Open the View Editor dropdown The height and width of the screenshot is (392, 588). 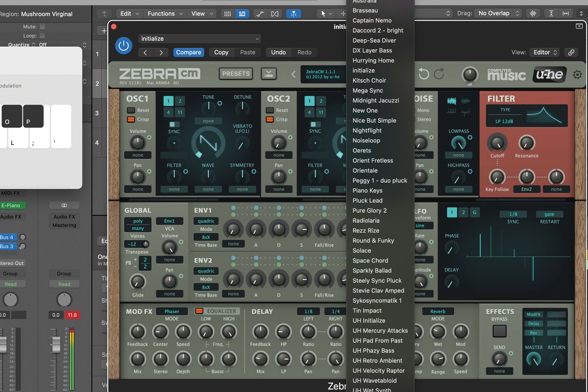[544, 52]
